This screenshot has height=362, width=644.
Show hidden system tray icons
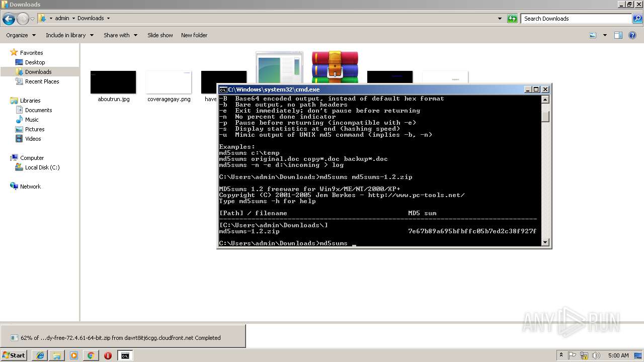(x=561, y=355)
